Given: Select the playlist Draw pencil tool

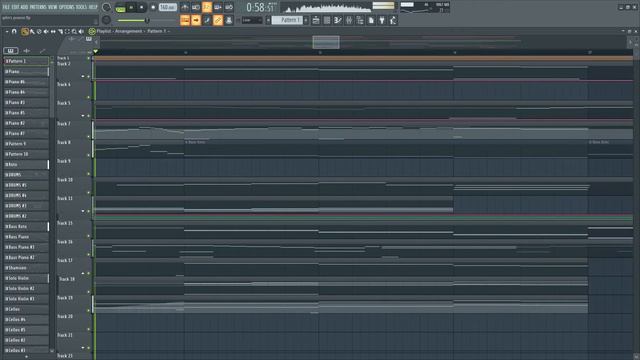Looking at the screenshot, I should (25, 31).
